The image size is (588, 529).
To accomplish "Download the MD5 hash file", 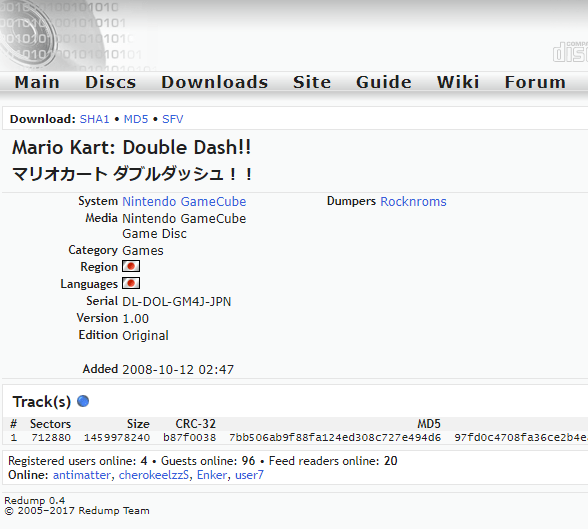I will click(136, 119).
